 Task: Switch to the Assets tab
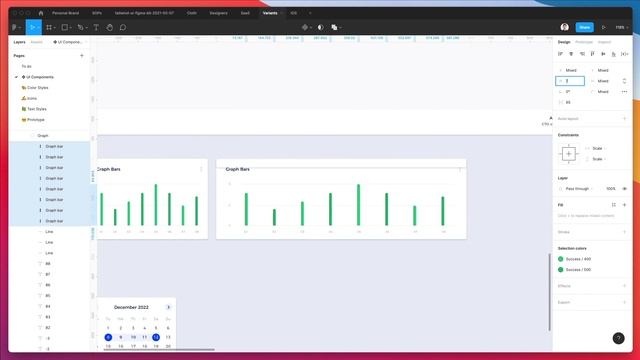pos(36,42)
